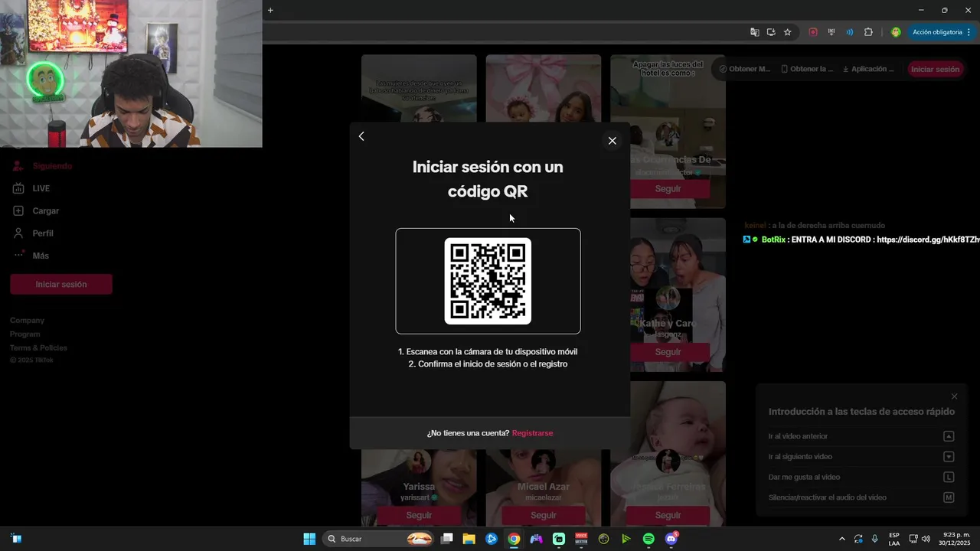Screen dimensions: 980x551
Task: Open the Chrome three-dot menu
Action: (969, 32)
